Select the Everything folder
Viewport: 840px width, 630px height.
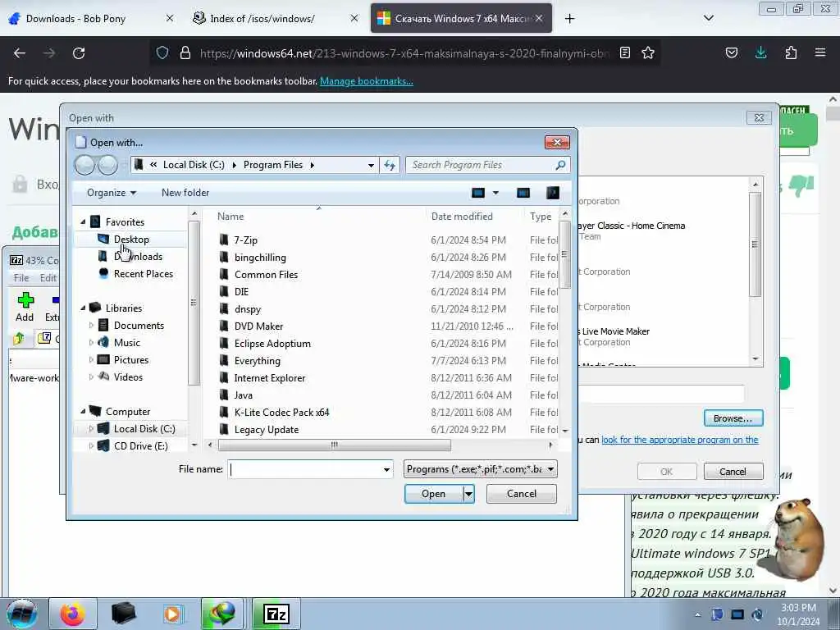(257, 360)
